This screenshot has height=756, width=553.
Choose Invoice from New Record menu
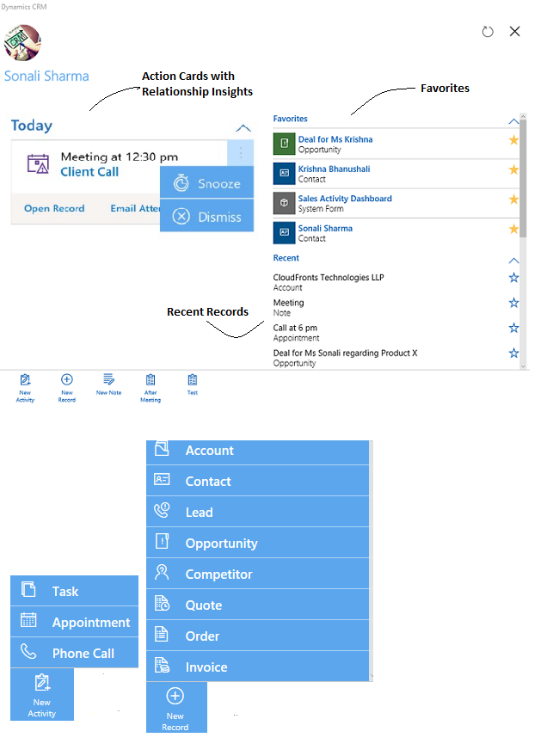point(257,667)
